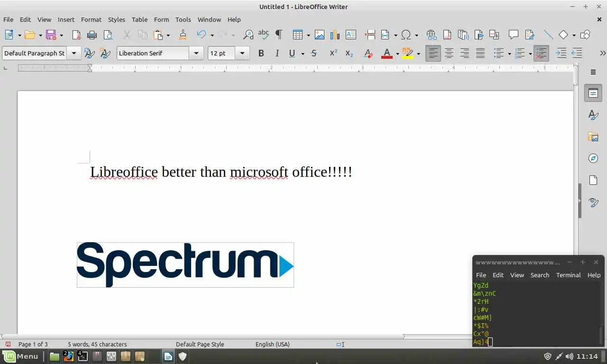Save the document with floppy icon
Image resolution: width=607 pixels, height=364 pixels.
coord(51,35)
